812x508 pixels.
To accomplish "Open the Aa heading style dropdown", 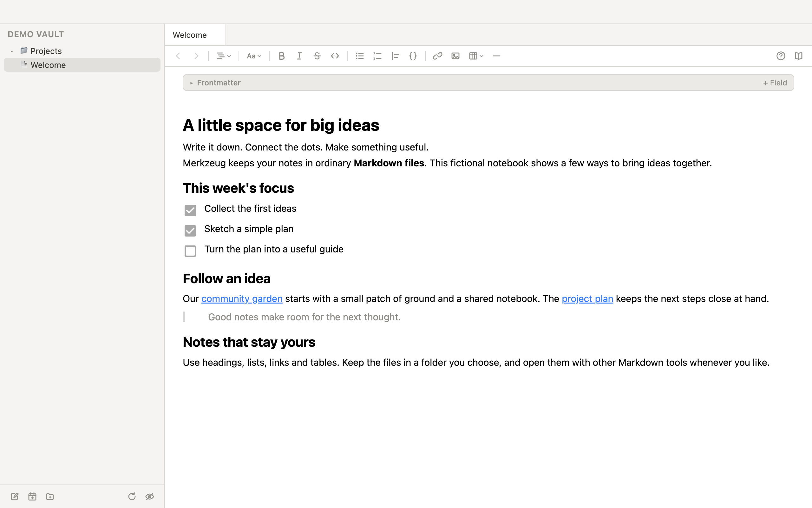I will 254,56.
